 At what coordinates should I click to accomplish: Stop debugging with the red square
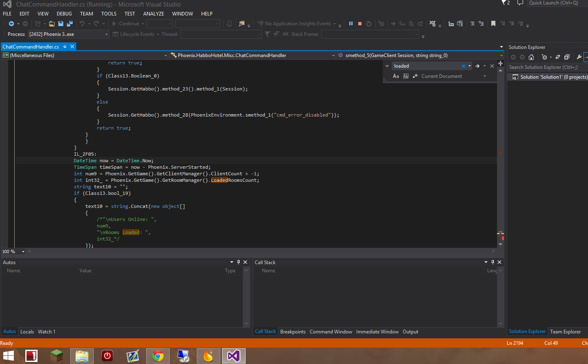(360, 24)
